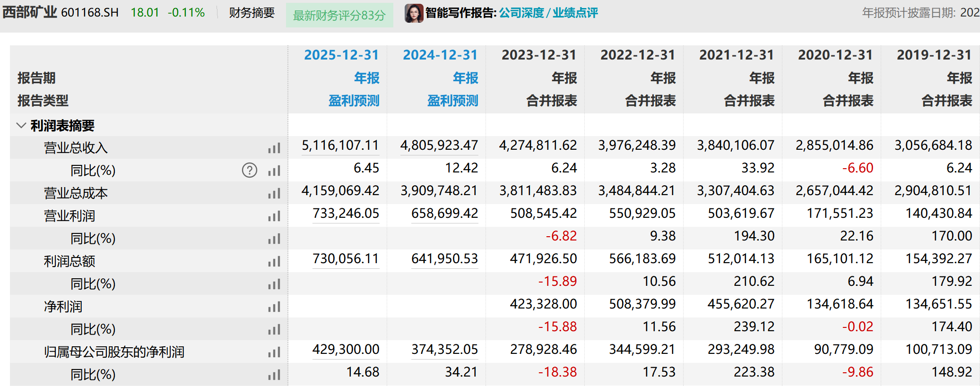980x386 pixels.
Task: Click the 营业利润 row label
Action: [x=69, y=216]
